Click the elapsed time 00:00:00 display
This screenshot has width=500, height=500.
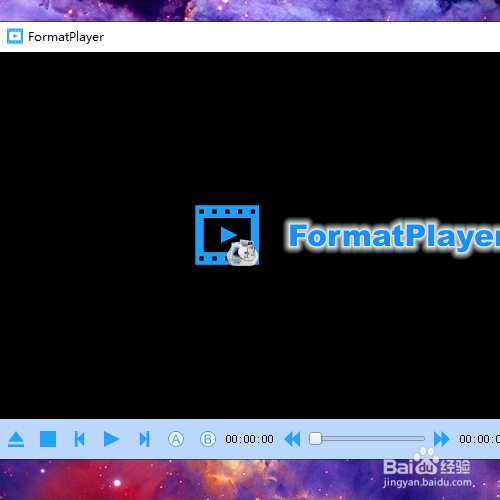coord(249,439)
